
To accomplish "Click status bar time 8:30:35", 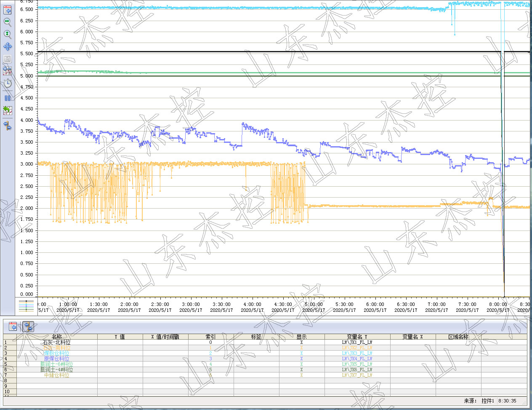I will [x=507, y=401].
